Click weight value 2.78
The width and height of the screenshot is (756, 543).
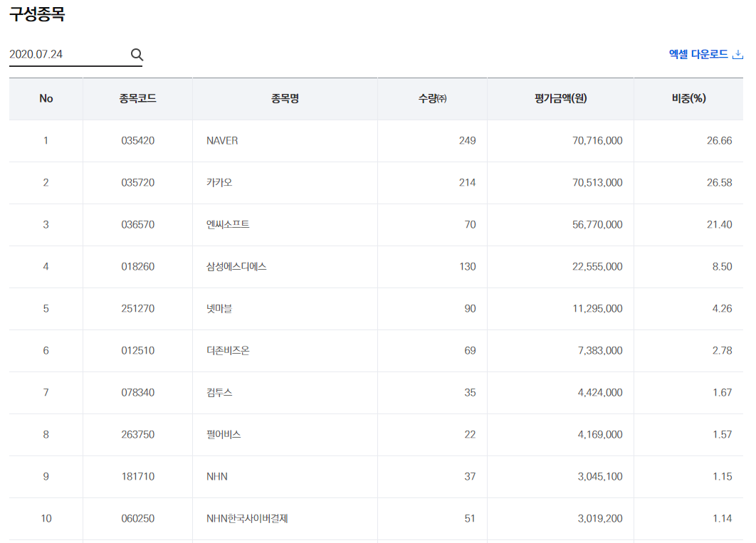tap(723, 350)
